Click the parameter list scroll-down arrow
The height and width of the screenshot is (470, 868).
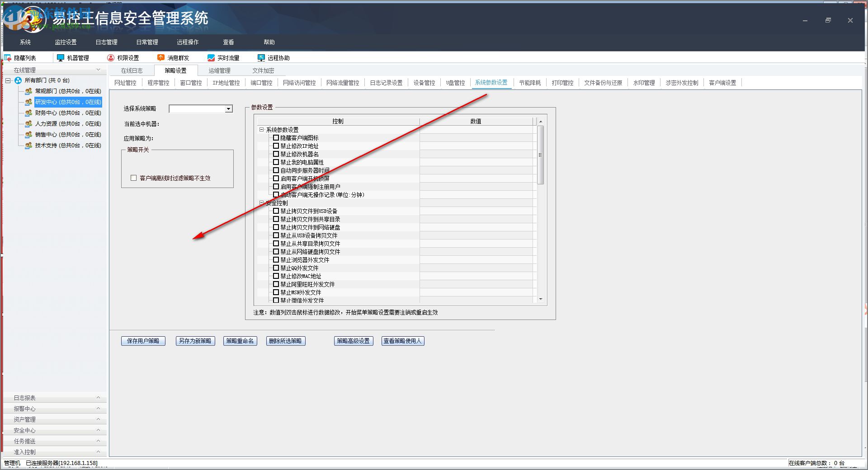coord(541,299)
